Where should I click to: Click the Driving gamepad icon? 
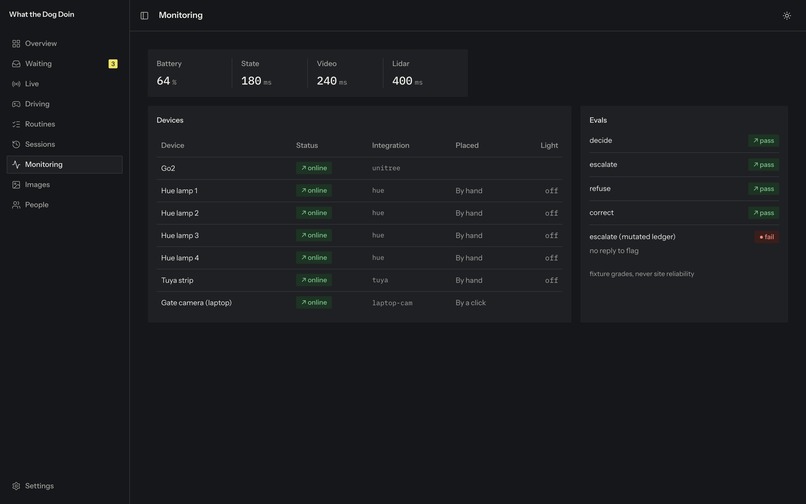[x=16, y=104]
